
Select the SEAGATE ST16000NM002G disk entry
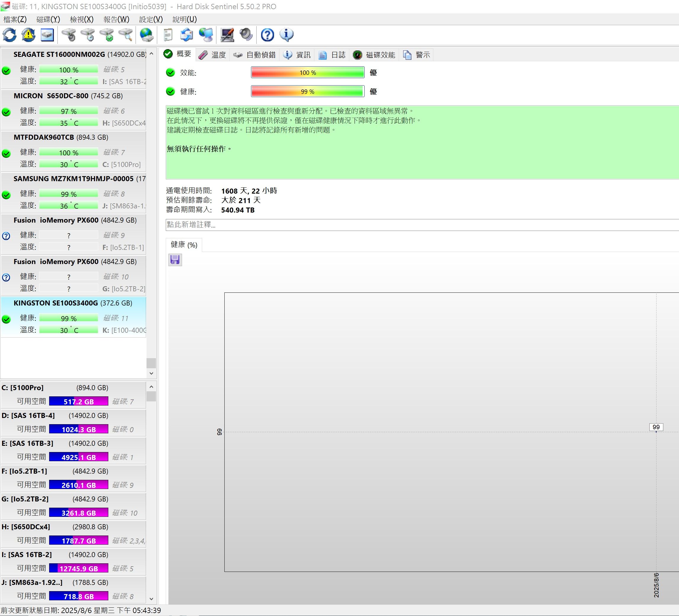73,68
